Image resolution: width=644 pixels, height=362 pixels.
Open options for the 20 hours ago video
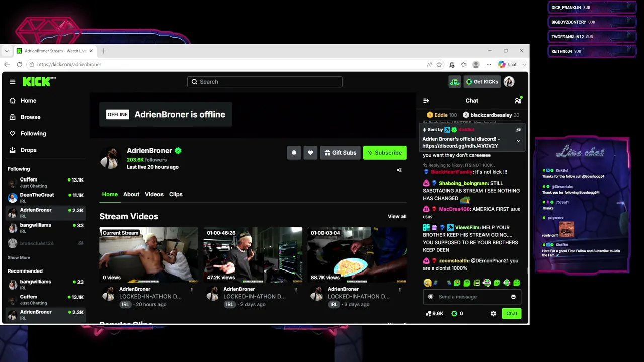pos(192,290)
